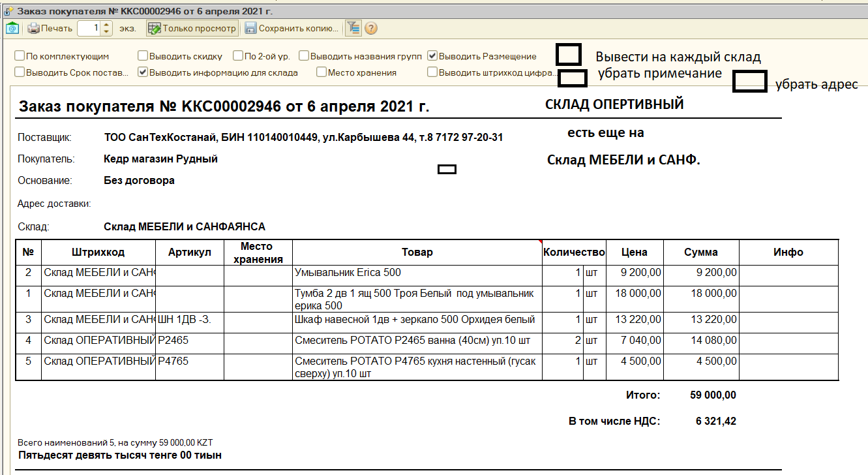The height and width of the screenshot is (475, 868).
Task: Click the Только просмотр edit-mode icon
Action: tap(154, 28)
